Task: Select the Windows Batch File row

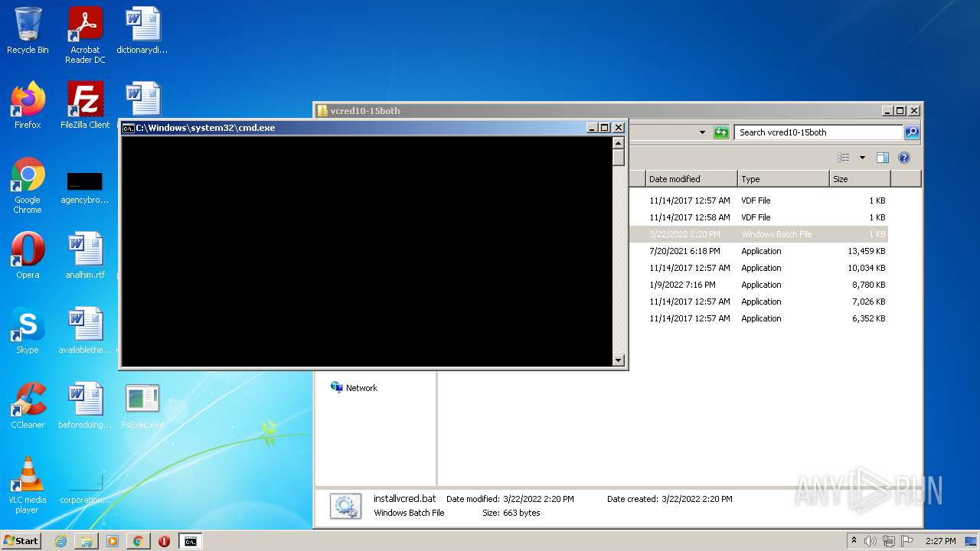Action: coord(758,234)
